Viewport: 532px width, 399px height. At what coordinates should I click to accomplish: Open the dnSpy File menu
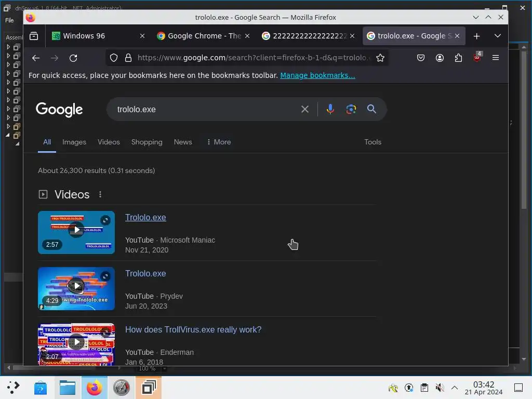(x=9, y=20)
